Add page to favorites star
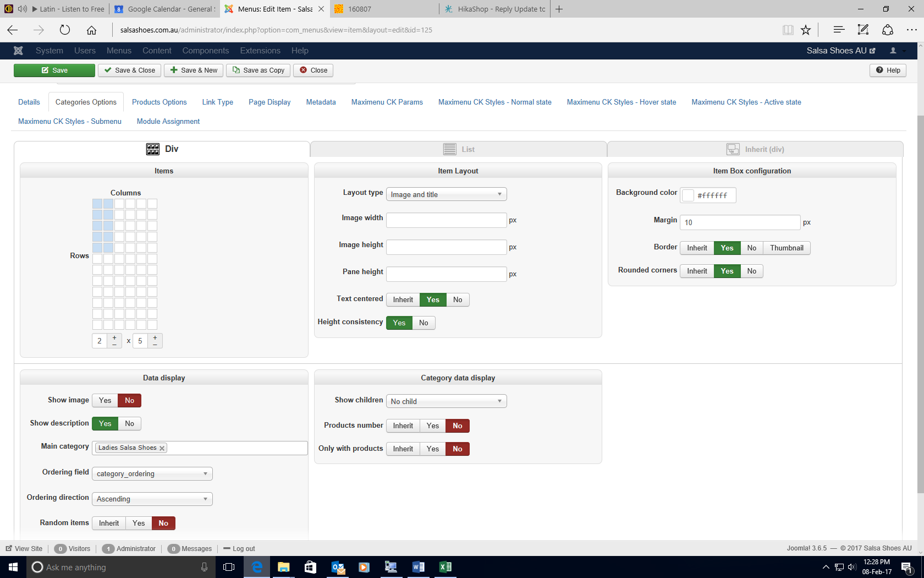Viewport: 924px width, 578px height. [806, 30]
